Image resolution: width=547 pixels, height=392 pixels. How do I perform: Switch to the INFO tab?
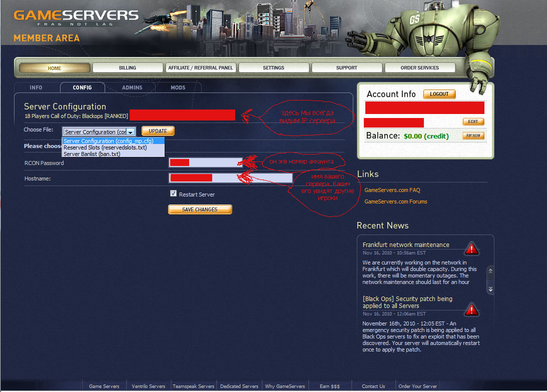36,87
